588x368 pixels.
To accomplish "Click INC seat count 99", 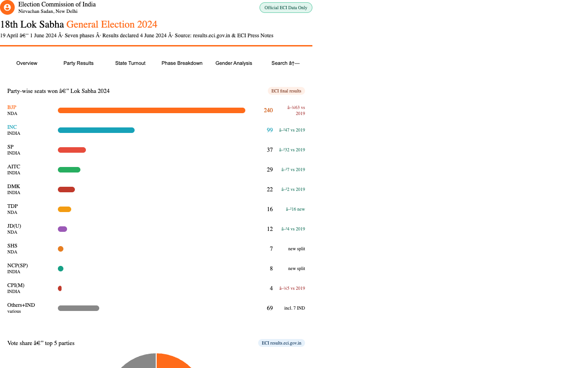I will coord(270,130).
